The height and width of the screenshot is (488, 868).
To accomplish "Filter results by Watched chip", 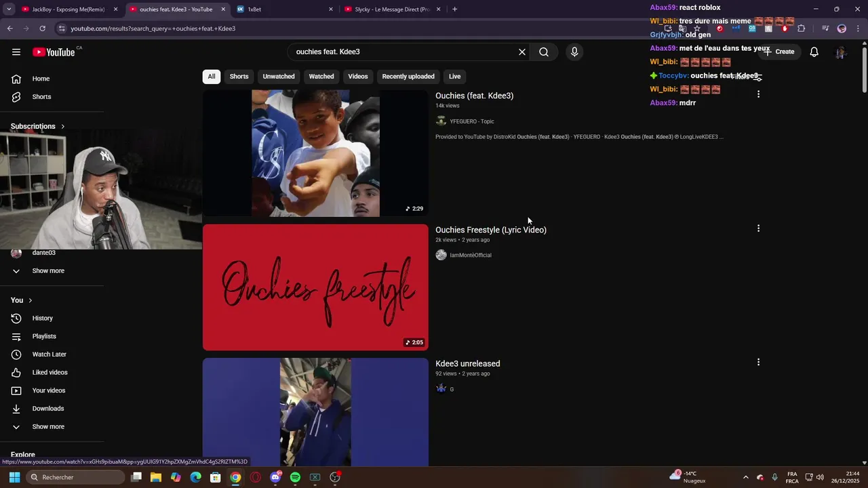I will (321, 77).
